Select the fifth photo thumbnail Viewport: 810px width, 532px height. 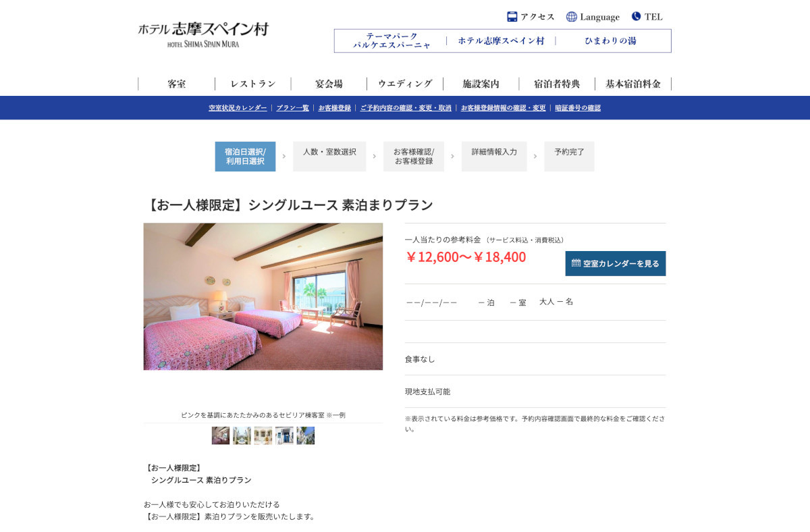coord(305,435)
